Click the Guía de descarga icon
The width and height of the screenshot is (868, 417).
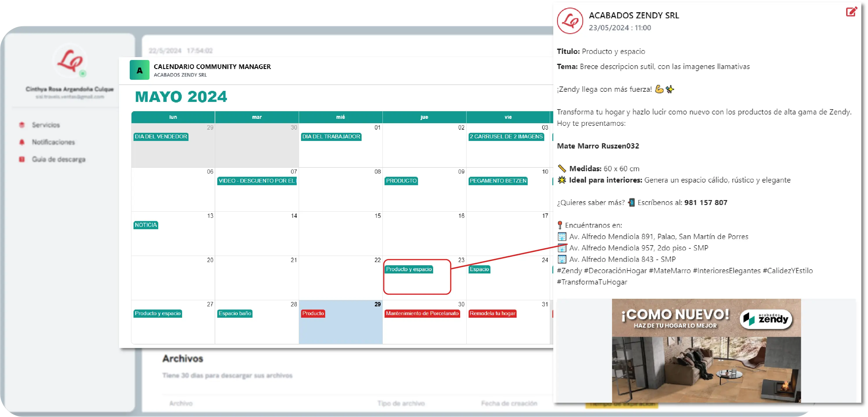tap(22, 159)
